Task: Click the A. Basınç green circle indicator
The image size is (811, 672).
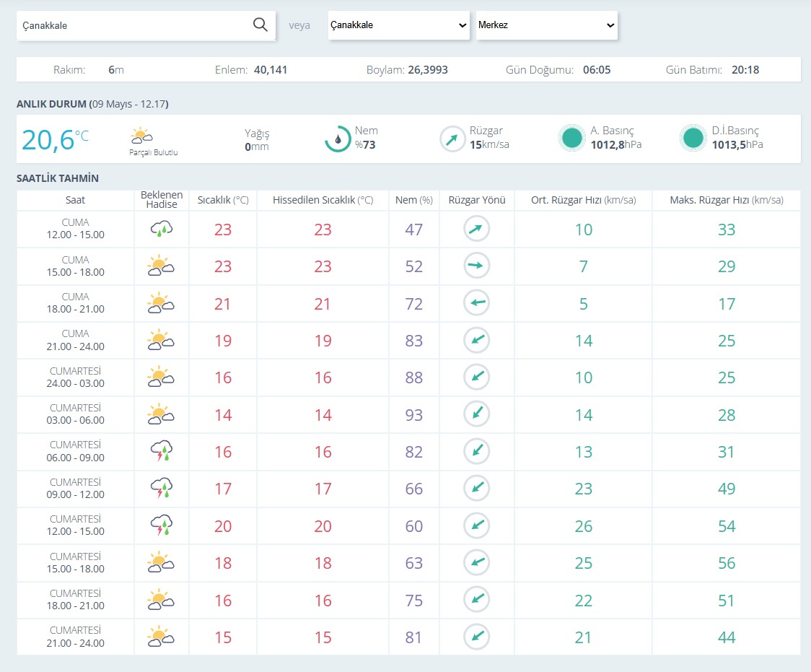Action: pyautogui.click(x=572, y=138)
